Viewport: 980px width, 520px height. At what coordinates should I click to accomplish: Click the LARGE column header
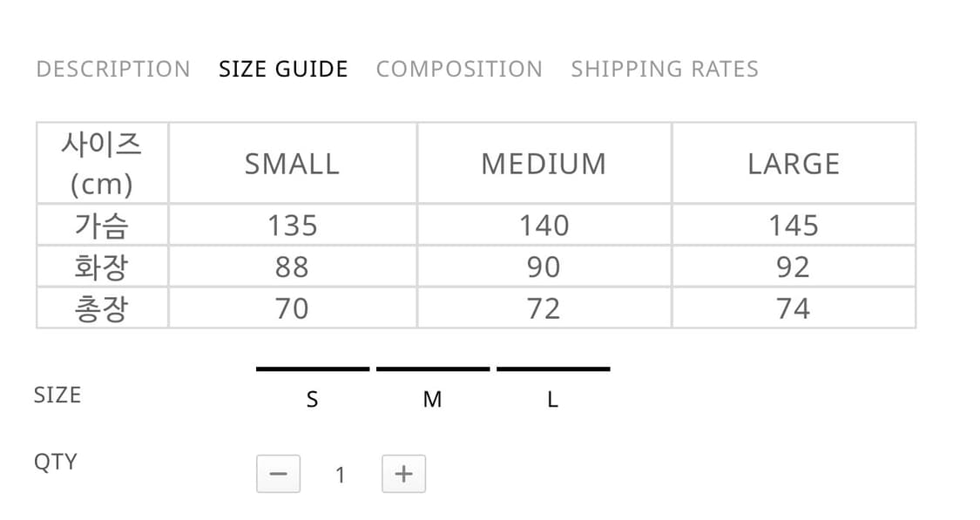click(794, 164)
